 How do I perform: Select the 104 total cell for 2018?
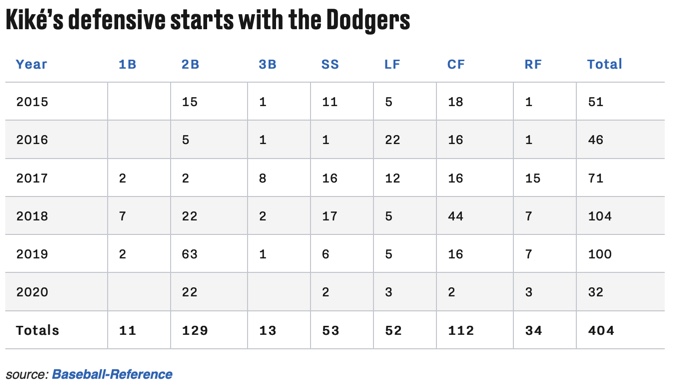600,216
